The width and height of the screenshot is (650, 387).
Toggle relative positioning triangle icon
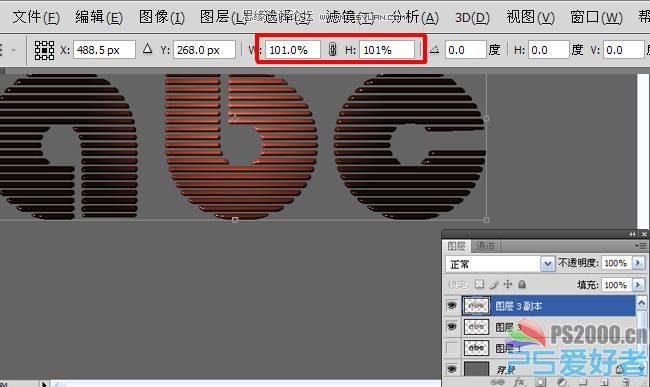tap(147, 49)
